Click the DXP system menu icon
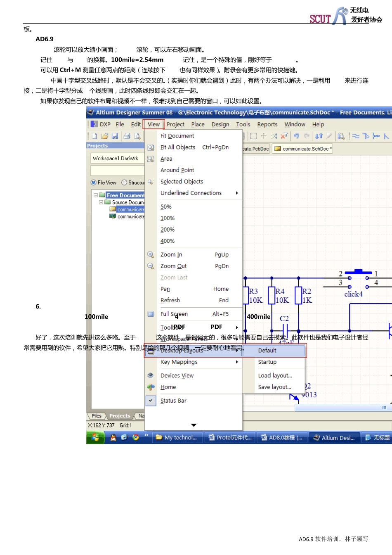This screenshot has height=555, width=392. pyautogui.click(x=94, y=124)
